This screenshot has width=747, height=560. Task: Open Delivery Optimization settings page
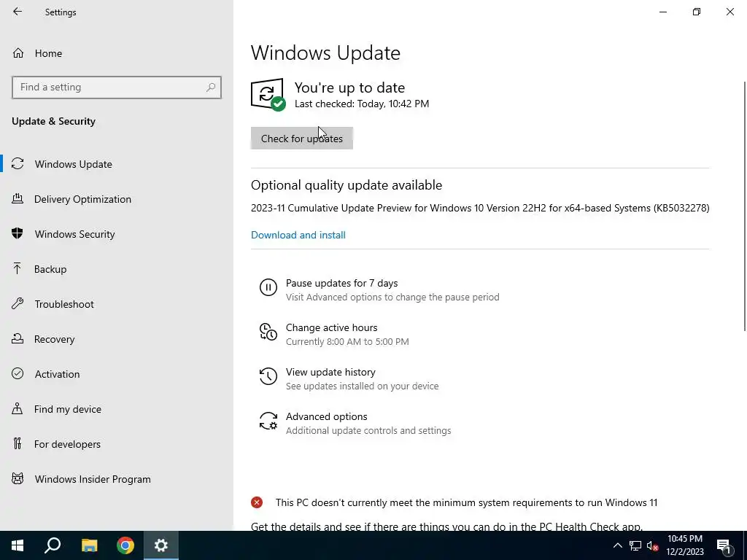click(x=82, y=198)
